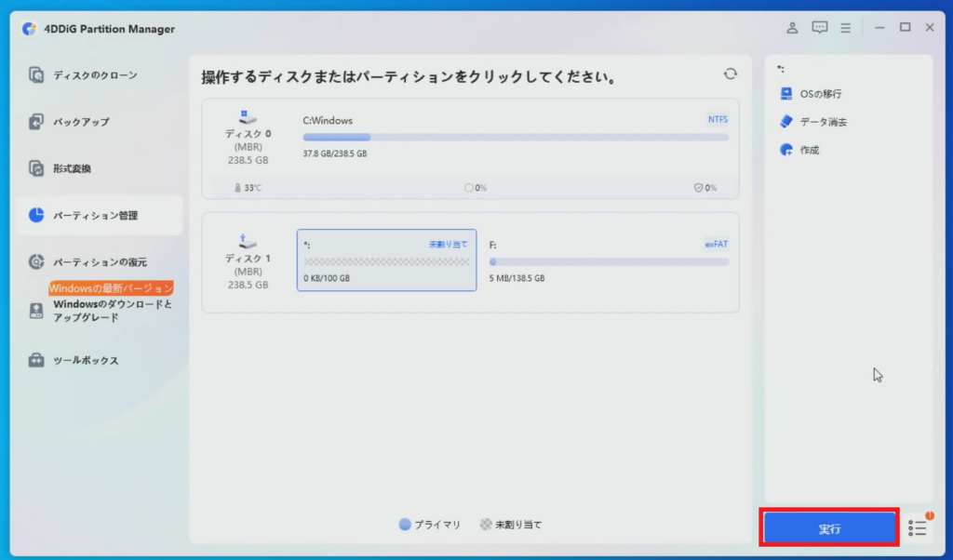The image size is (953, 560).
Task: Select the F: exFAT partition
Action: tap(609, 261)
